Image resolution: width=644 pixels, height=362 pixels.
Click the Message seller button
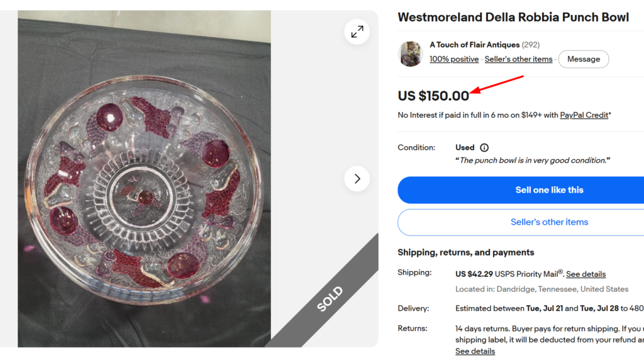583,59
